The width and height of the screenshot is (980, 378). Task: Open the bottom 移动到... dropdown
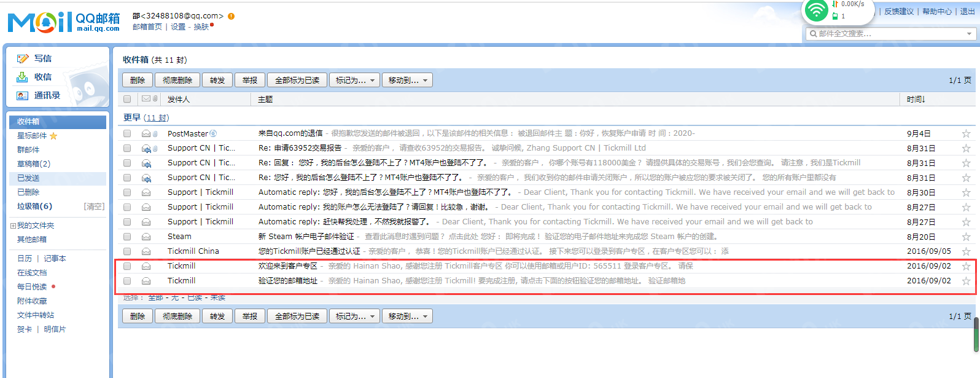[408, 317]
